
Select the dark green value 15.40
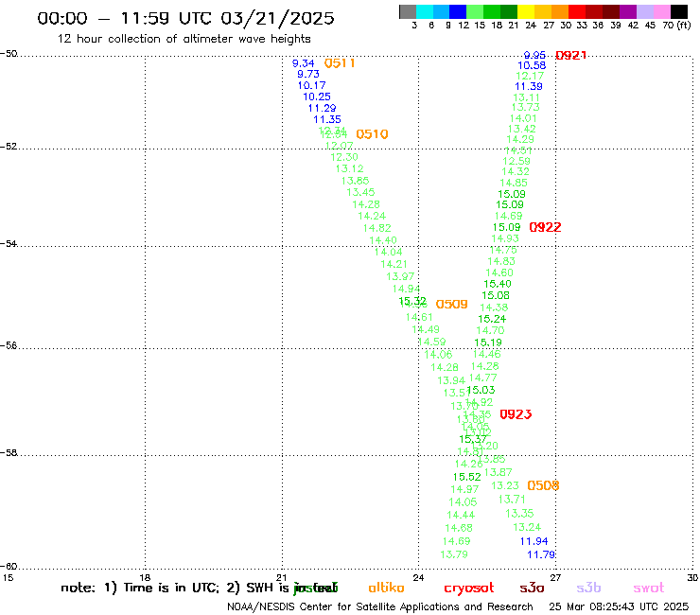click(x=498, y=284)
